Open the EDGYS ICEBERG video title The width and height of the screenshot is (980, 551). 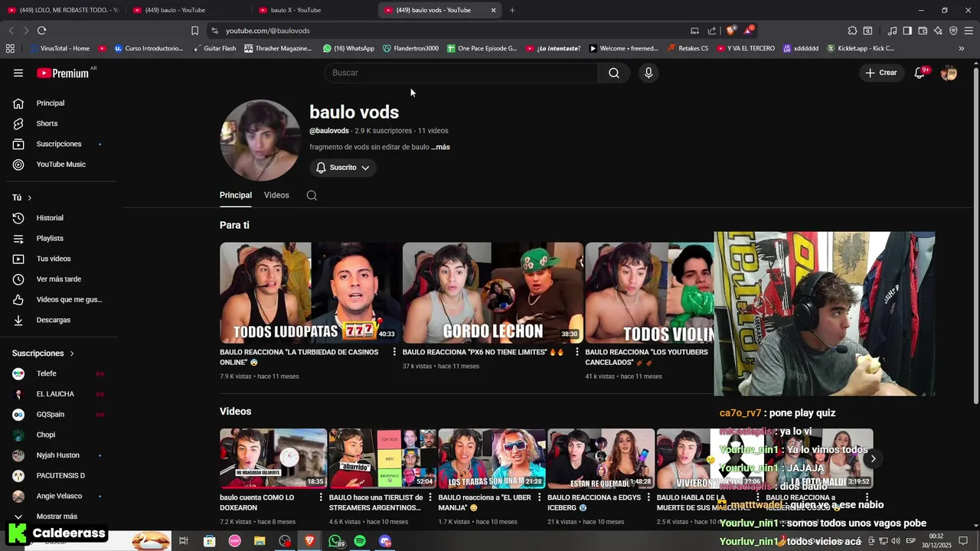pyautogui.click(x=594, y=502)
